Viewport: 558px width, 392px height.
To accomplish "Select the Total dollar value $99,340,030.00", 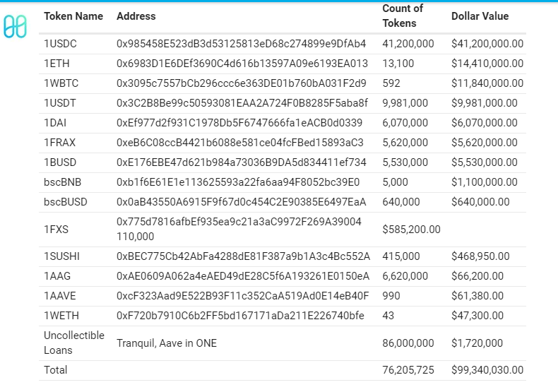I will 487,370.
